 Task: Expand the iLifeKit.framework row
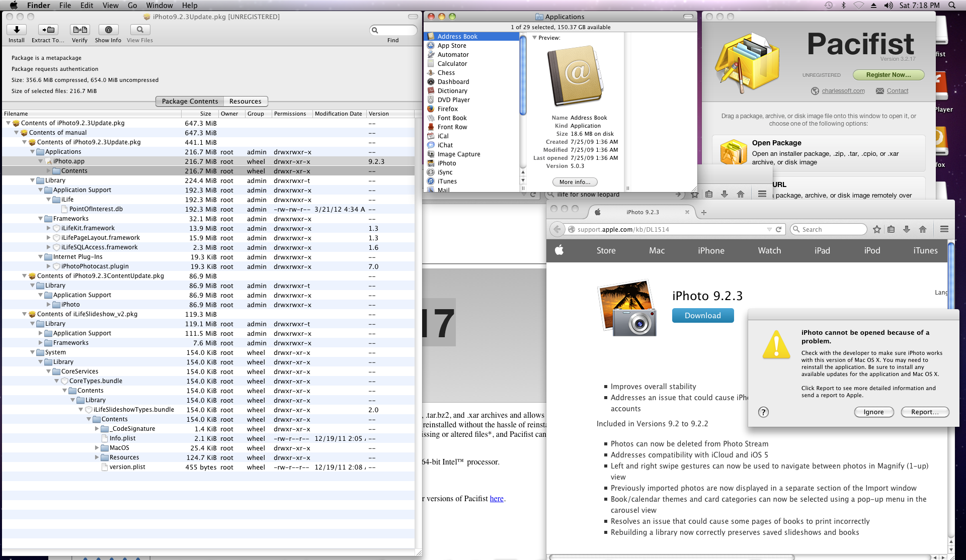49,228
